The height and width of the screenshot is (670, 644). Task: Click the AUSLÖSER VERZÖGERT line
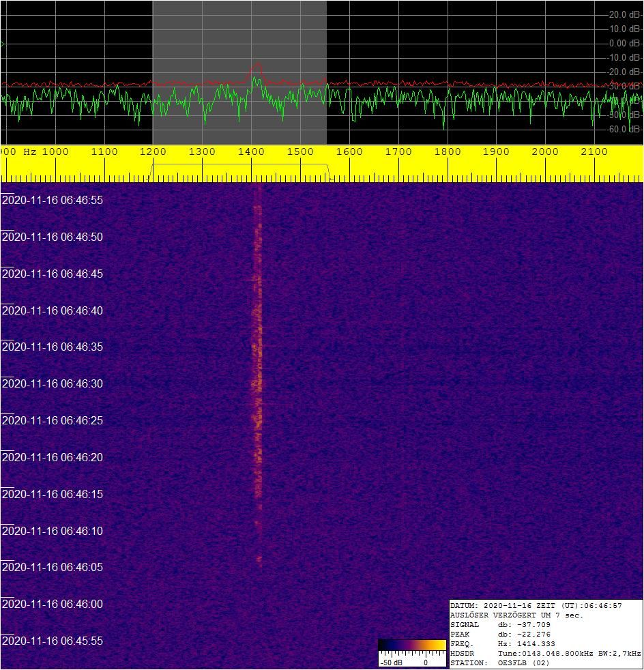(x=516, y=615)
